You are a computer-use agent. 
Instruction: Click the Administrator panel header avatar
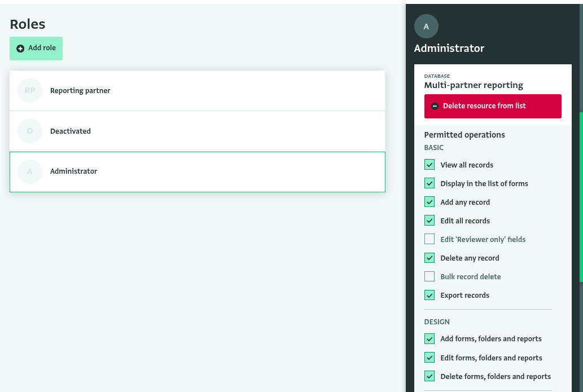426,27
